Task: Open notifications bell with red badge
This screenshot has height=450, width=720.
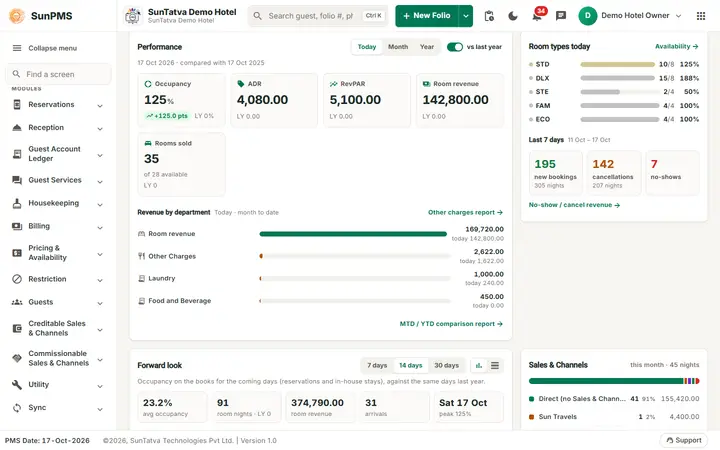Action: [537, 15]
